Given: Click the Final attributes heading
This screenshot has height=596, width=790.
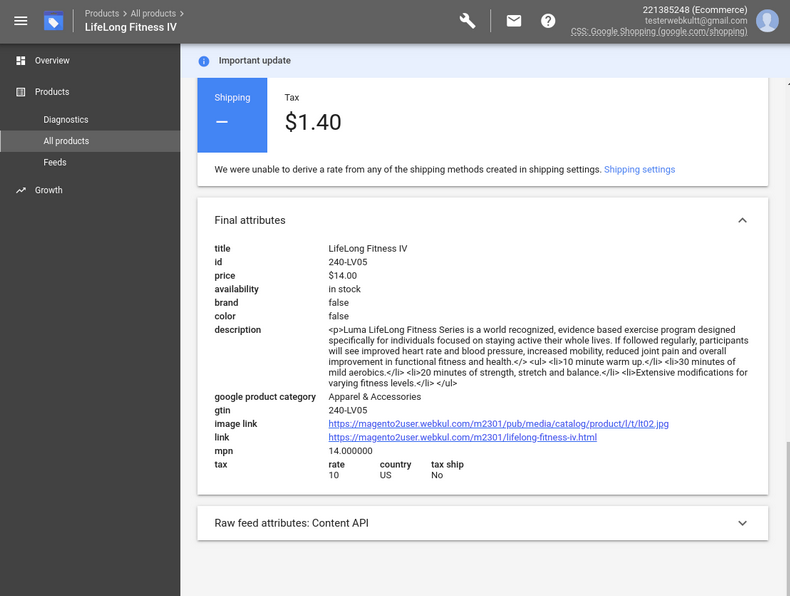Looking at the screenshot, I should (x=250, y=220).
